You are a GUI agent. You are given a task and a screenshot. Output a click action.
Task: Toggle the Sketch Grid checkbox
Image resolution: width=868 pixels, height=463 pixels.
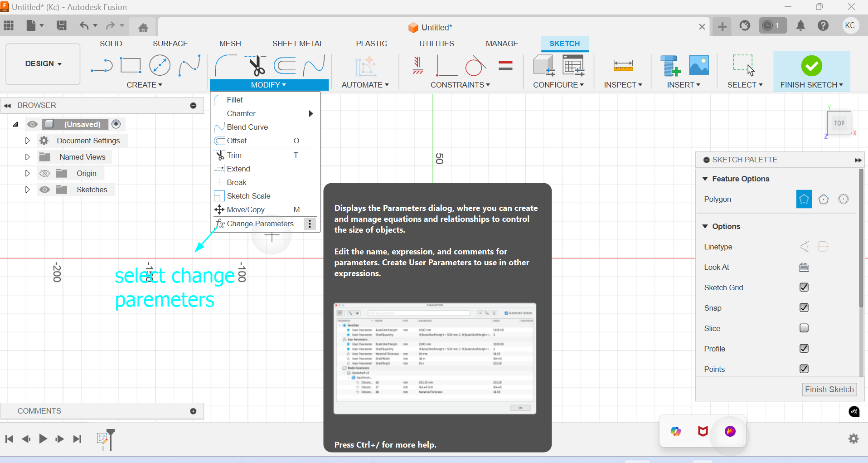(x=804, y=287)
